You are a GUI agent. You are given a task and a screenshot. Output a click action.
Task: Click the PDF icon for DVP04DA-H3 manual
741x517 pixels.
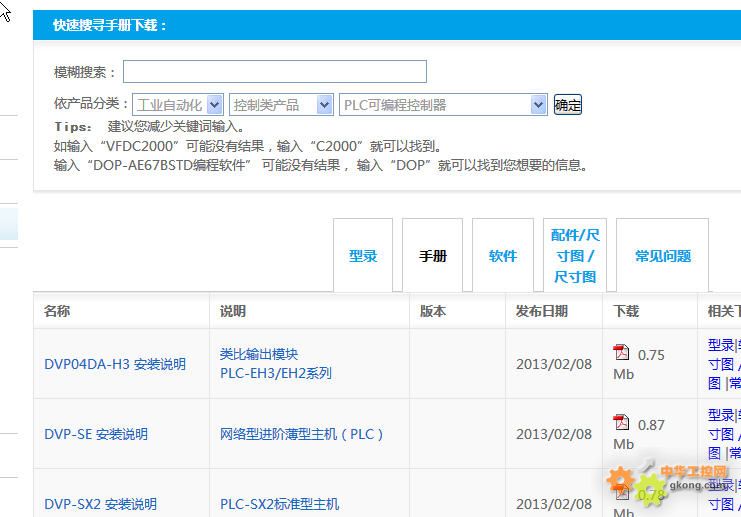click(621, 353)
